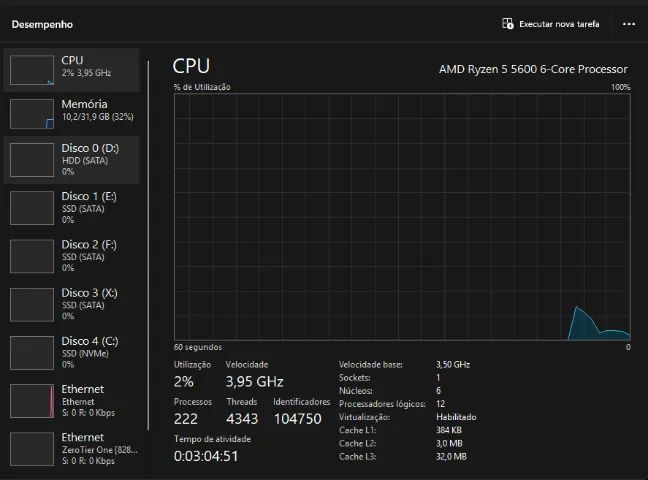Click the Disco 3 mini graph thumbnail

32,304
